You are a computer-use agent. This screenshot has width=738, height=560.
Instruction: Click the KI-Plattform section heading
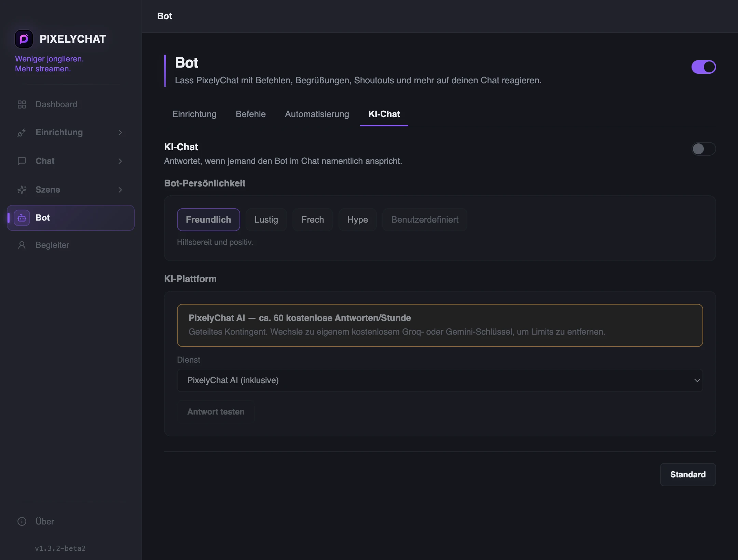(x=190, y=279)
